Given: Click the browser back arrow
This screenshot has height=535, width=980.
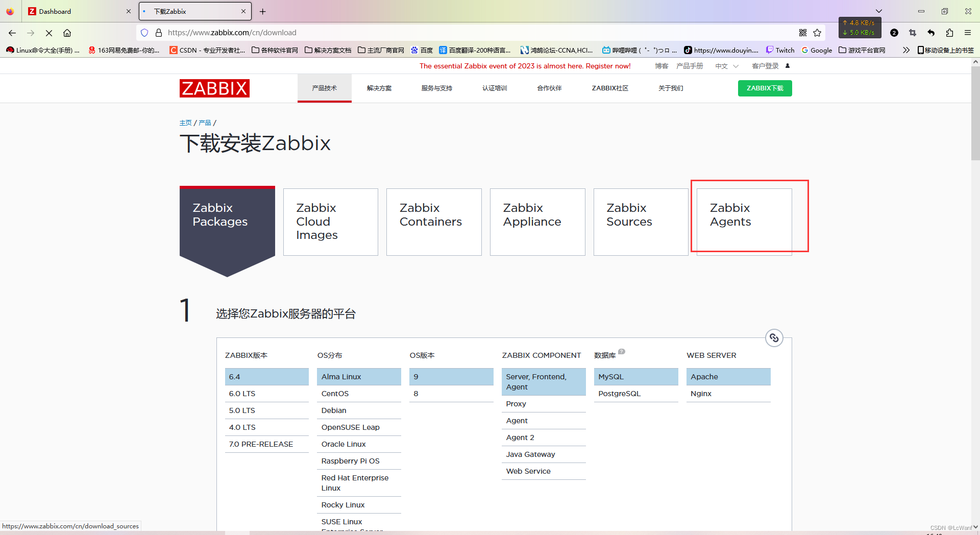Looking at the screenshot, I should 12,33.
